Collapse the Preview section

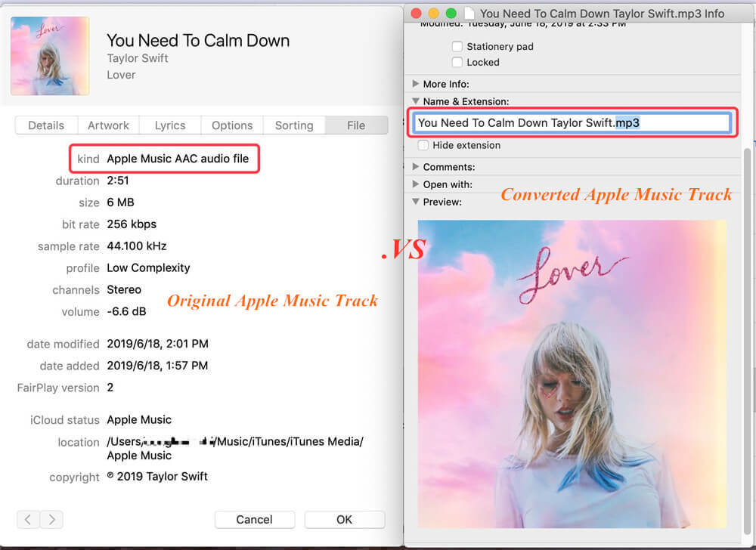click(416, 201)
